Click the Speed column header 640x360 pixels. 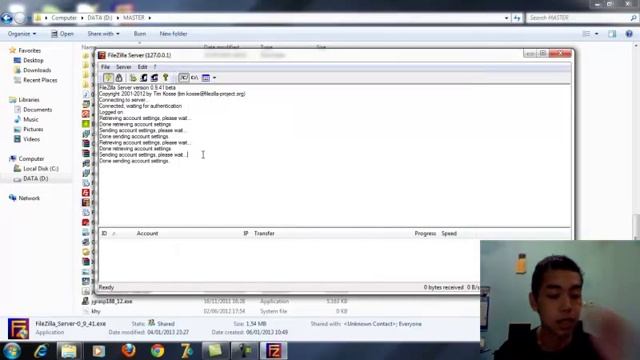(449, 233)
